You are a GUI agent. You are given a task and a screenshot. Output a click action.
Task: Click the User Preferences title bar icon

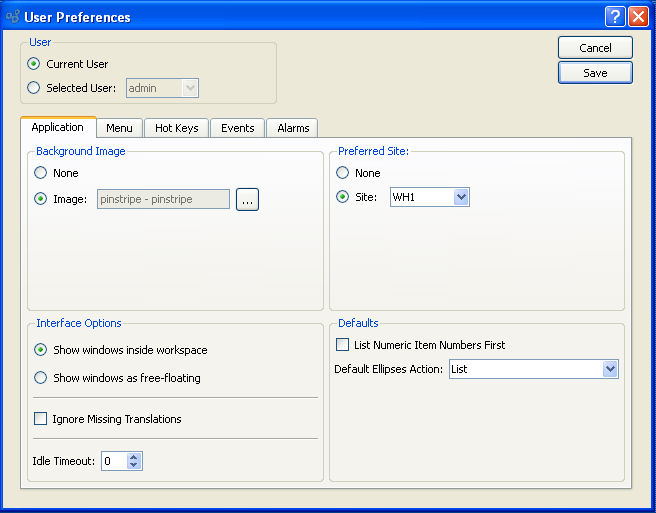[13, 17]
